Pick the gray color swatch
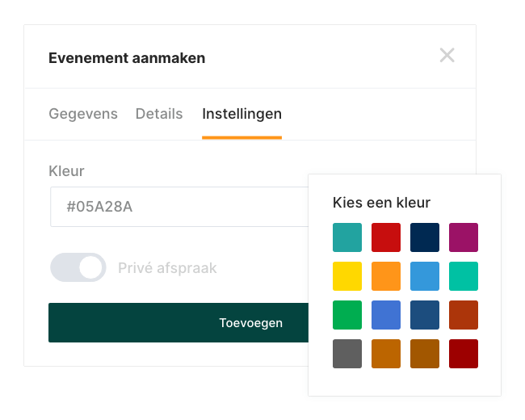This screenshot has height=420, width=525. tap(347, 354)
